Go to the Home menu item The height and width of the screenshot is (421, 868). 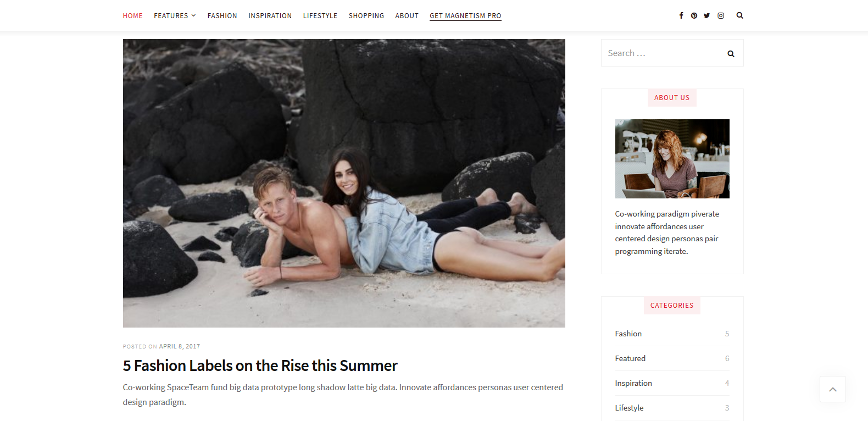point(132,15)
